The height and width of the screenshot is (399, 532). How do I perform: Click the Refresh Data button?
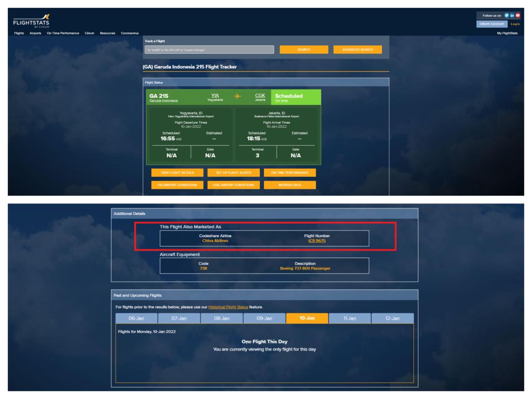(290, 185)
